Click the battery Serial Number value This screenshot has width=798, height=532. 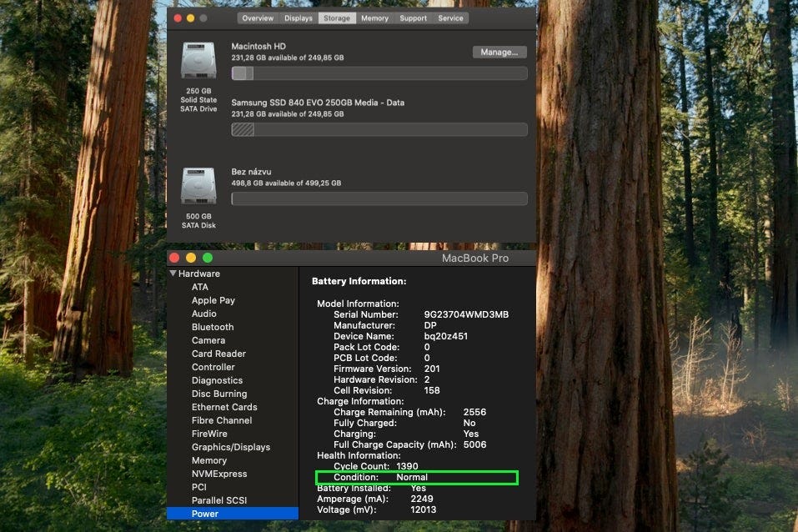coord(466,314)
